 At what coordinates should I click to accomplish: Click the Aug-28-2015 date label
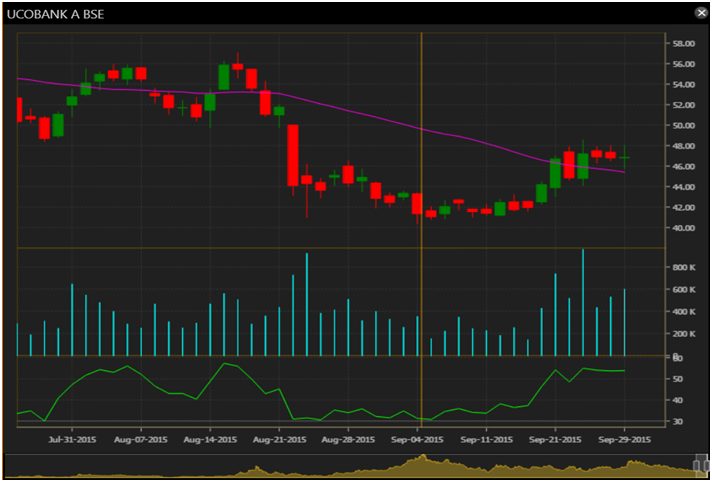(x=348, y=440)
